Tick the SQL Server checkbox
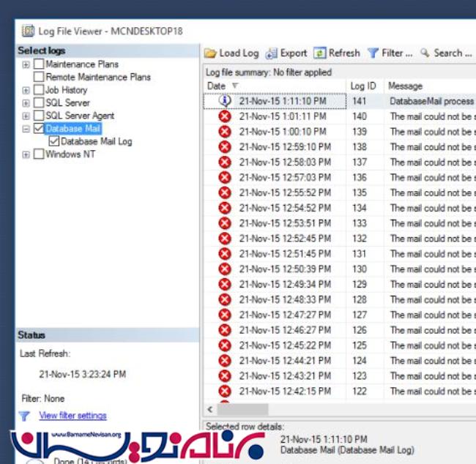Image resolution: width=476 pixels, height=464 pixels. (39, 102)
